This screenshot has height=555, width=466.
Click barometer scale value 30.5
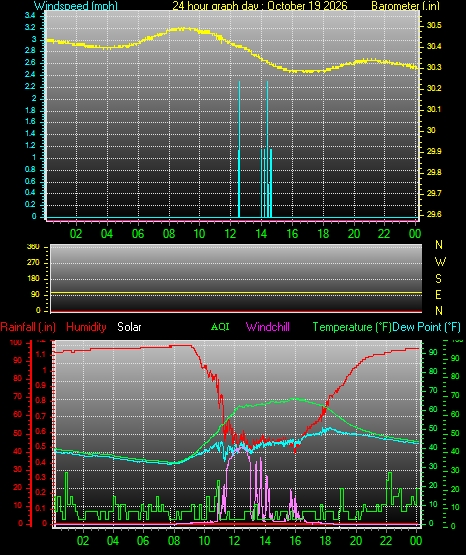pos(434,25)
